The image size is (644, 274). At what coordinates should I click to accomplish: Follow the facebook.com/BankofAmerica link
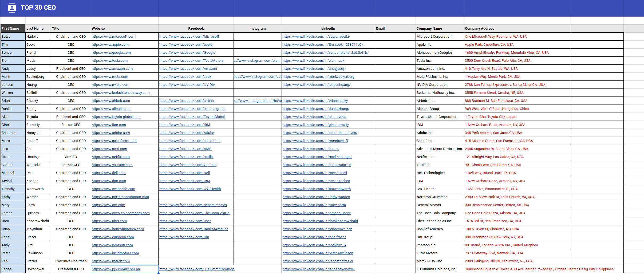(194, 229)
